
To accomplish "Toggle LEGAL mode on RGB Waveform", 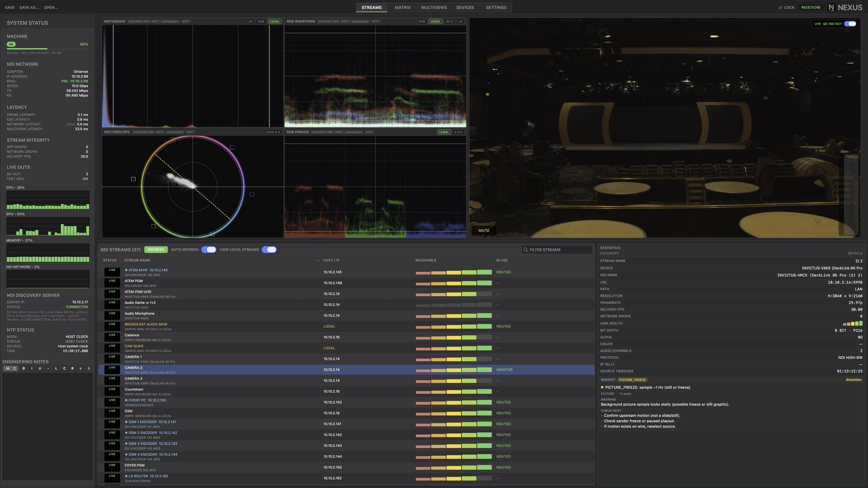I will click(435, 21).
